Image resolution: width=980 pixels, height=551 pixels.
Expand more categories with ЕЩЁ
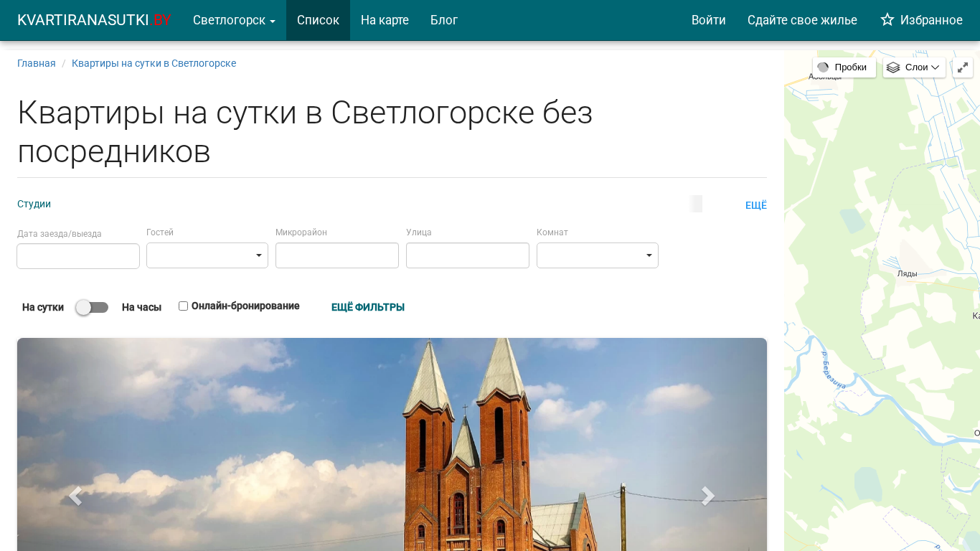pos(756,205)
